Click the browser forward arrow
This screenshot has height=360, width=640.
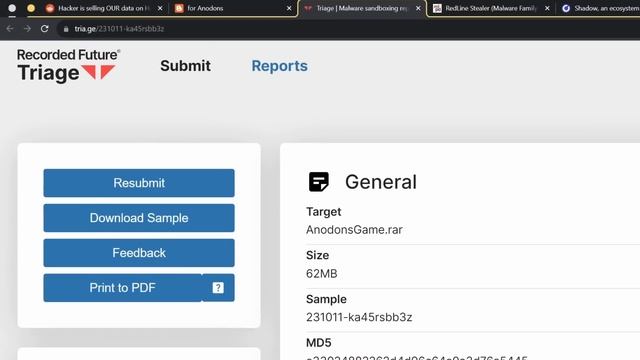(x=27, y=29)
